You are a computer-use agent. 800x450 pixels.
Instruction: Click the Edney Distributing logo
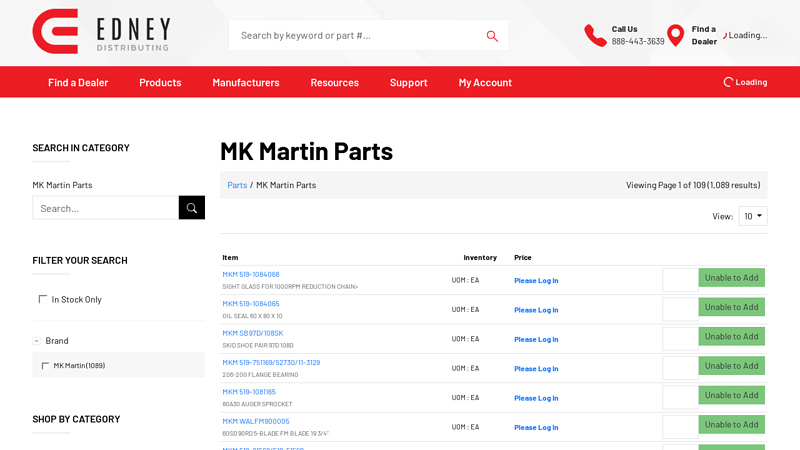pyautogui.click(x=101, y=31)
